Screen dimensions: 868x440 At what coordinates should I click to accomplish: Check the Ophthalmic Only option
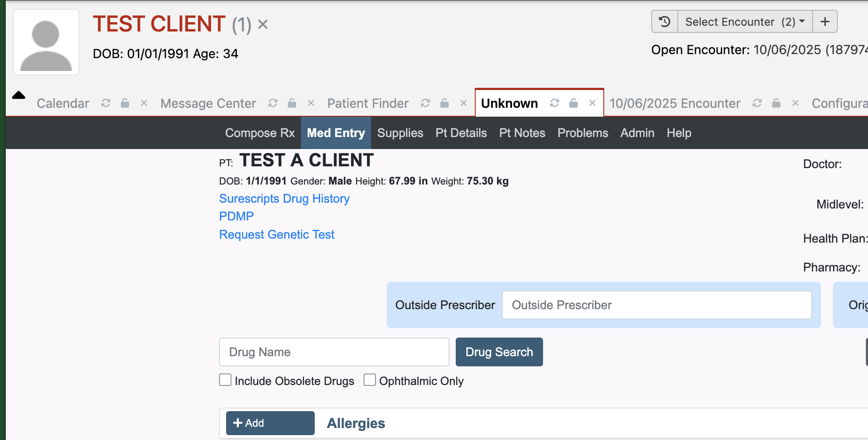point(370,380)
